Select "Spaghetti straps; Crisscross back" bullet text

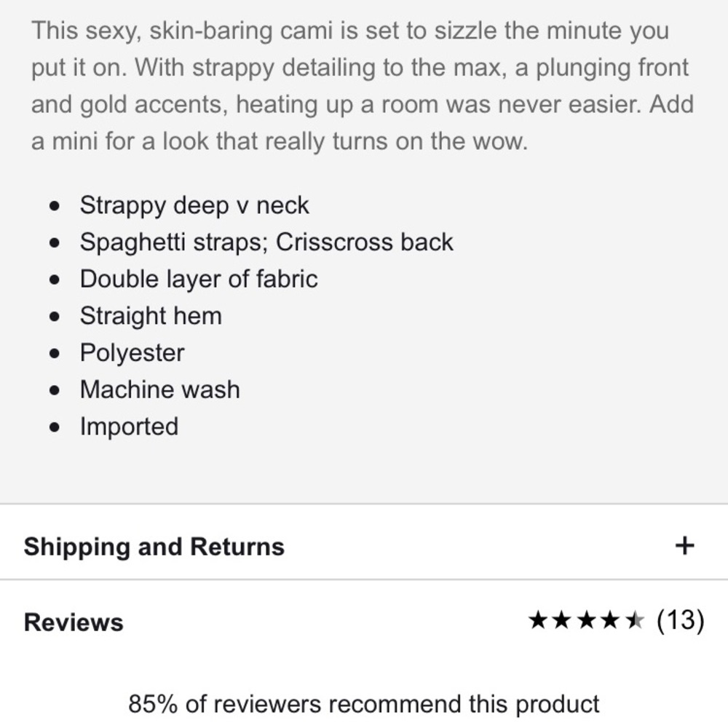coord(266,242)
